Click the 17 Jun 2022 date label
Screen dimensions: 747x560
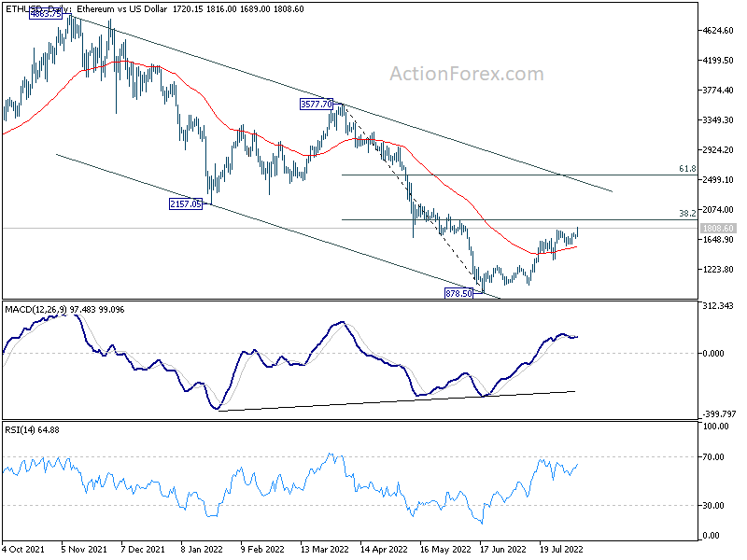click(503, 550)
